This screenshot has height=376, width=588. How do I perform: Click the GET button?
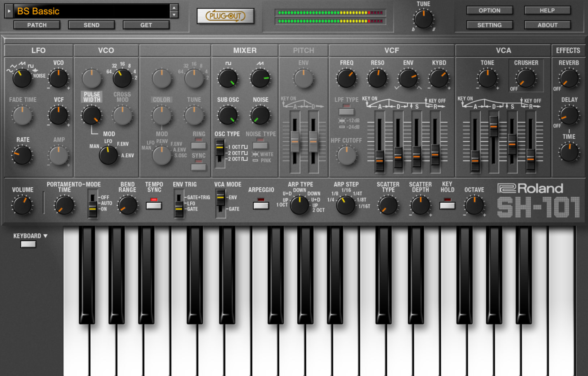146,25
